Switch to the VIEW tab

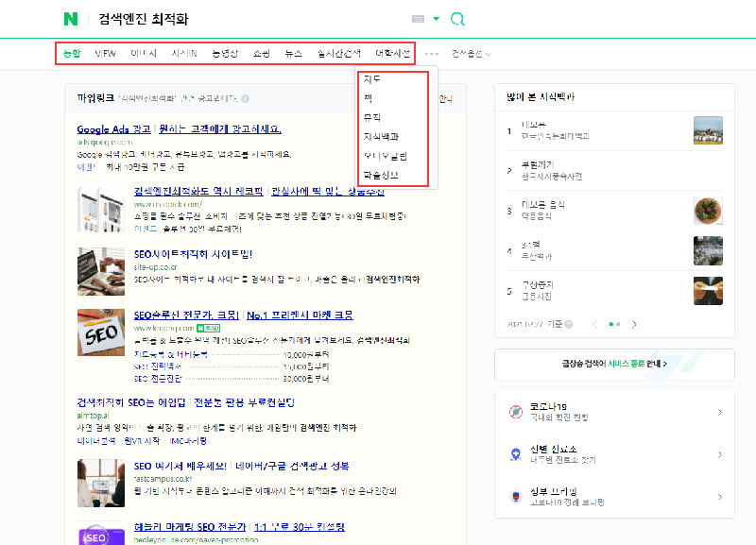tap(105, 54)
